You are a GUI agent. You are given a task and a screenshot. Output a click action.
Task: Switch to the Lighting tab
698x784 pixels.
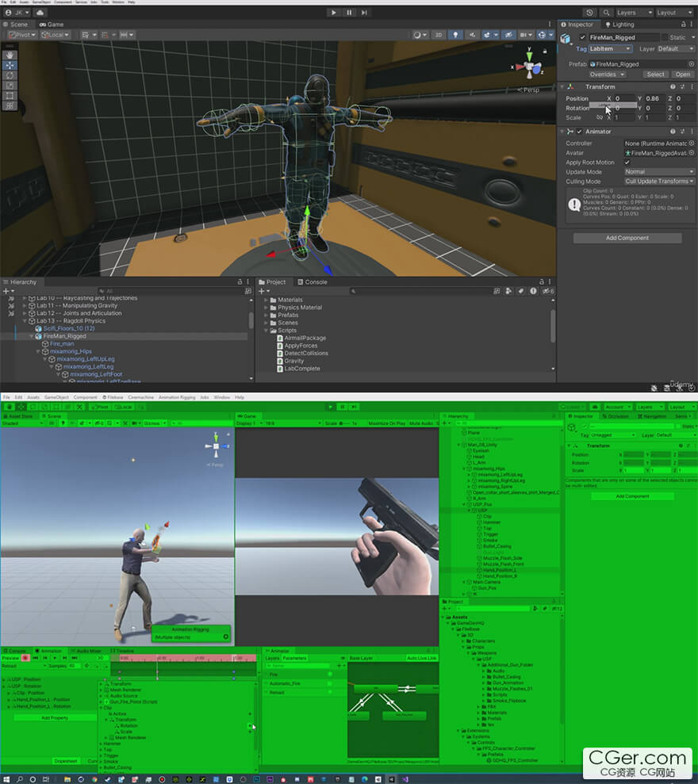coord(619,25)
